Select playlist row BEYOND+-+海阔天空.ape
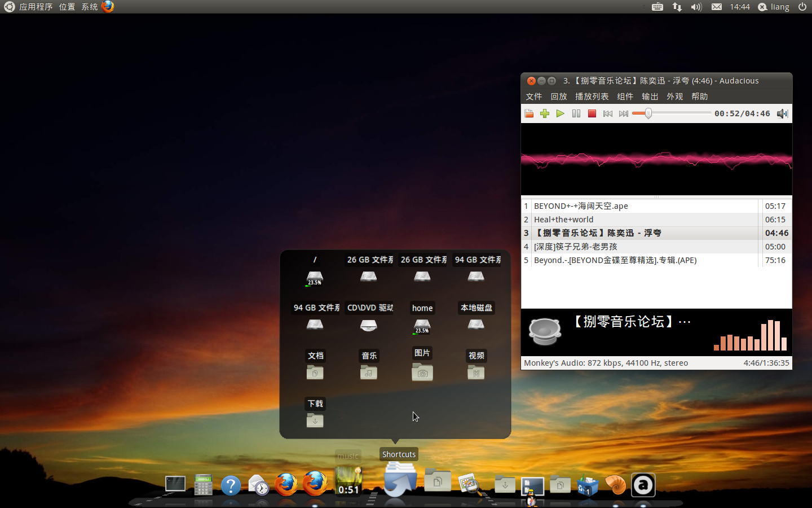The height and width of the screenshot is (508, 812). 656,206
